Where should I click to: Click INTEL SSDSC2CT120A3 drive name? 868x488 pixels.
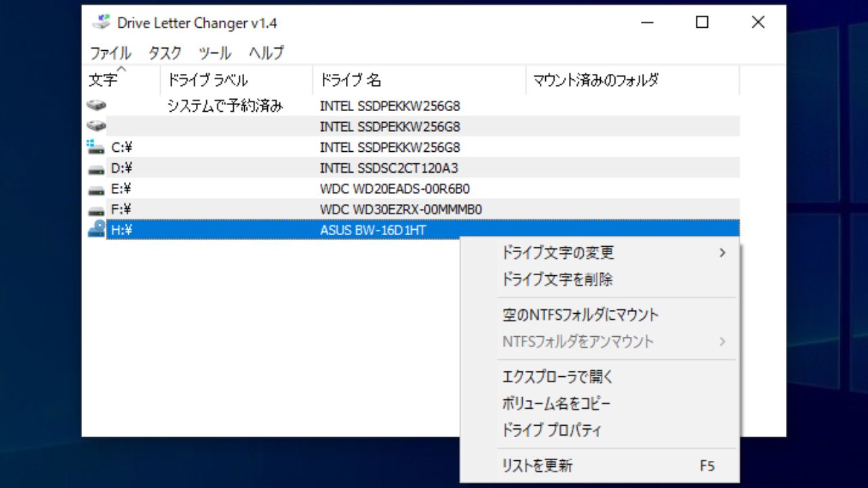pyautogui.click(x=389, y=168)
